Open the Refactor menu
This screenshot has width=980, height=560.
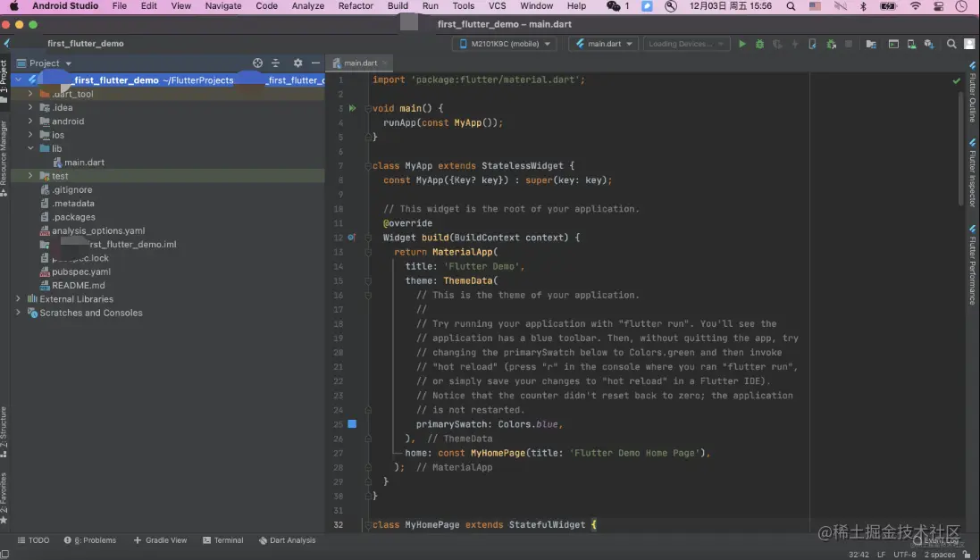[356, 6]
